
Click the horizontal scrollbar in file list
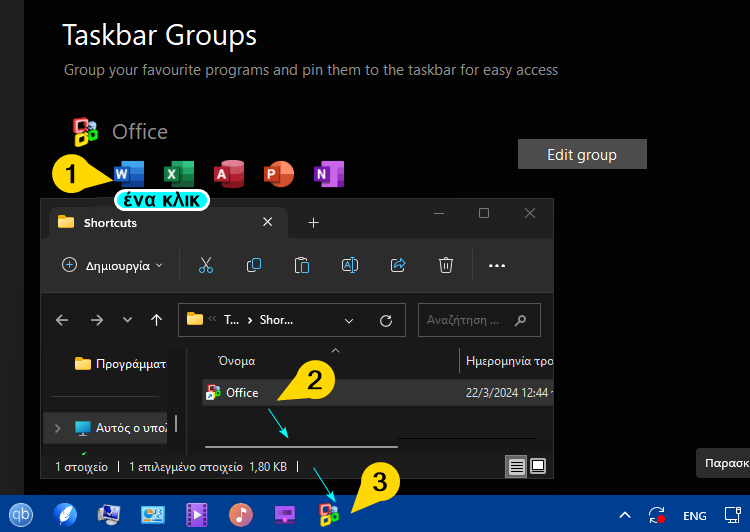301,447
